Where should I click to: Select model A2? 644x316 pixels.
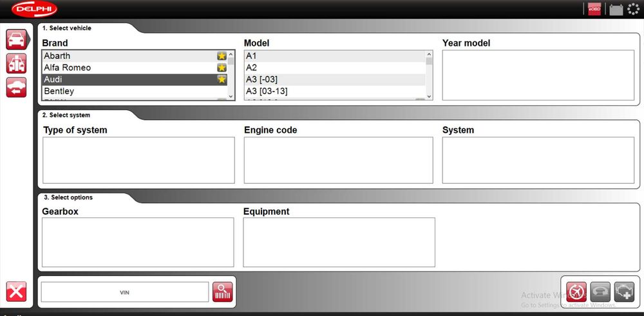click(335, 68)
